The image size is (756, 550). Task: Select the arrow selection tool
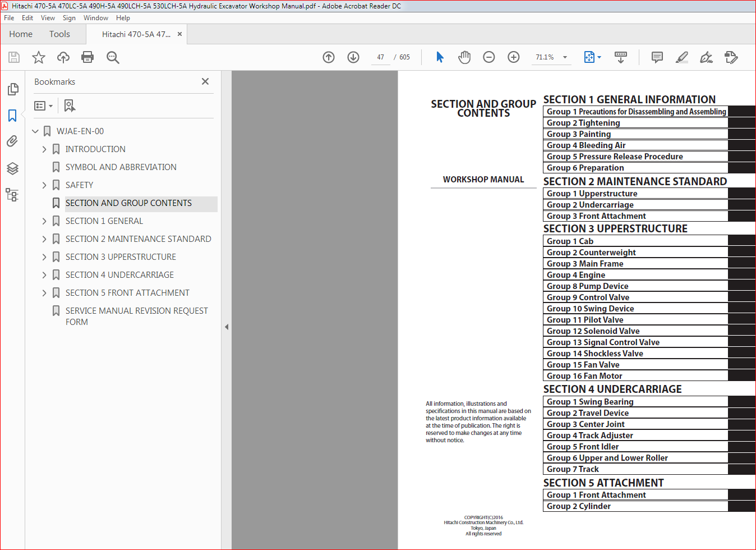(x=440, y=57)
